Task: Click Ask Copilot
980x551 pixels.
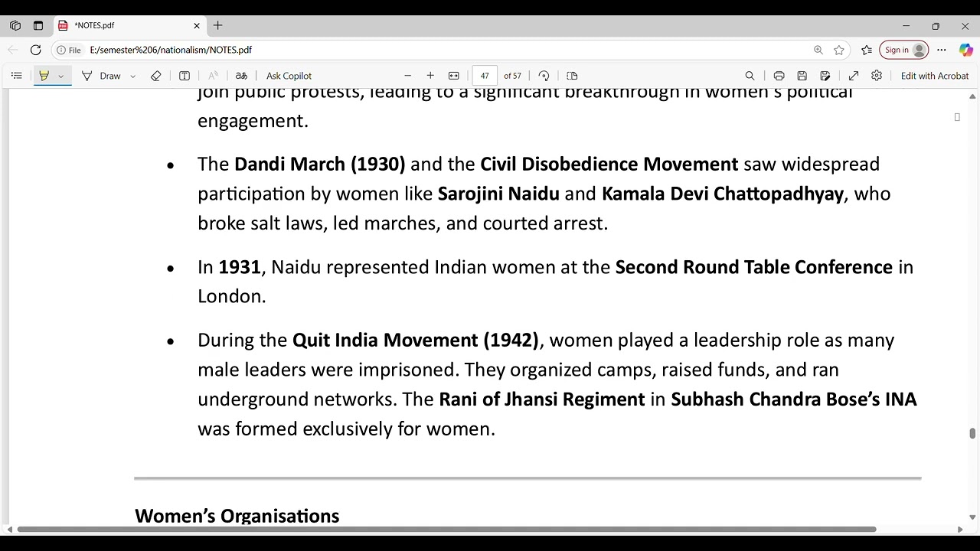Action: pos(289,76)
